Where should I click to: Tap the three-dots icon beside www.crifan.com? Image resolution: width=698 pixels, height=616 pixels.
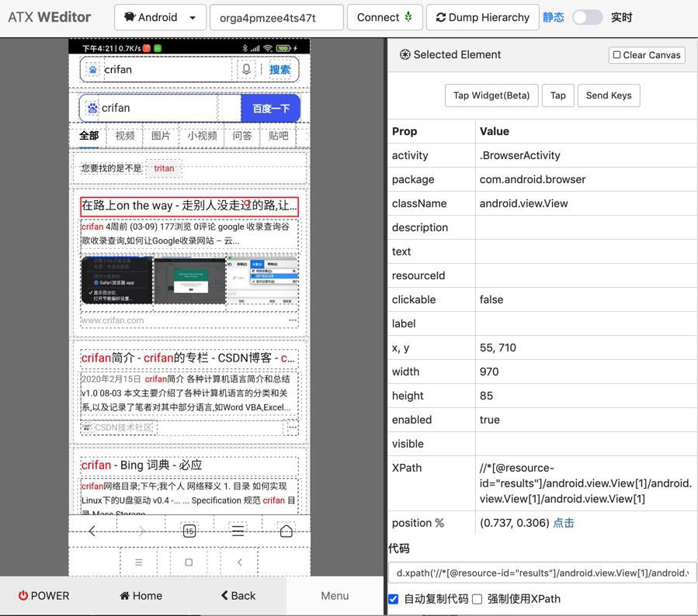[x=293, y=320]
